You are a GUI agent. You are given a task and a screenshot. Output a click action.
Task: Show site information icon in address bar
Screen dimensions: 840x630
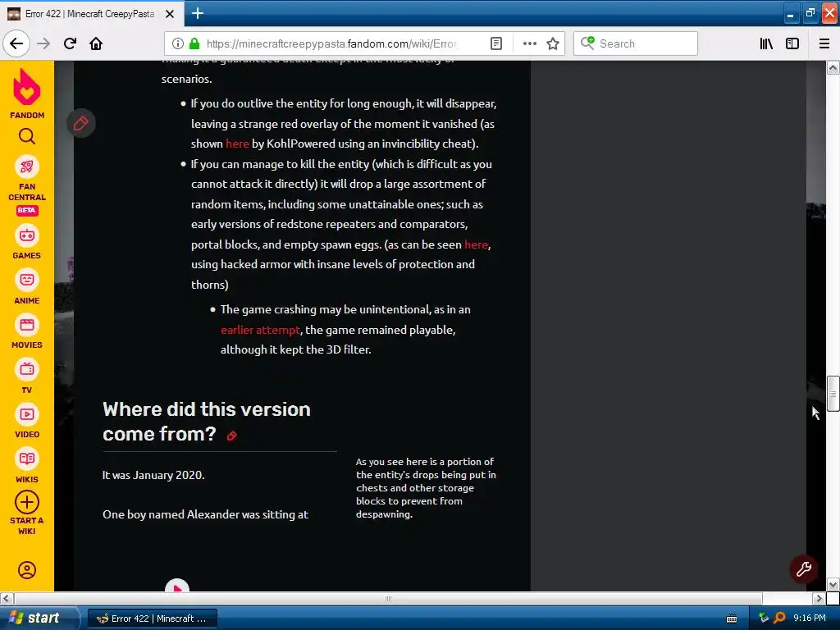(x=178, y=43)
